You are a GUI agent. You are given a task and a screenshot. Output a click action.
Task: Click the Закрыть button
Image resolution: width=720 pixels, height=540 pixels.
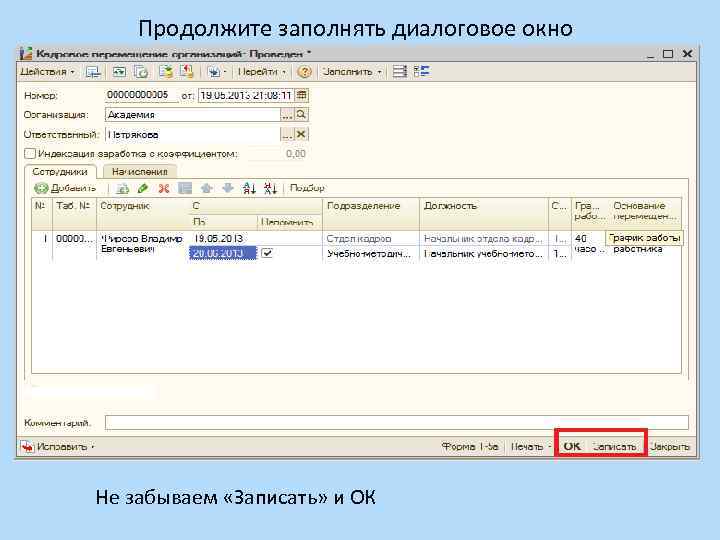670,446
